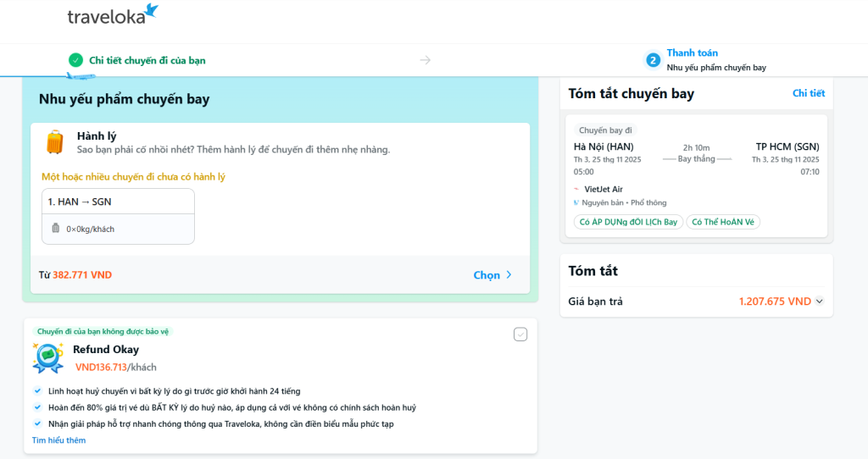Click the VietJet Air airline logo

[x=577, y=189]
